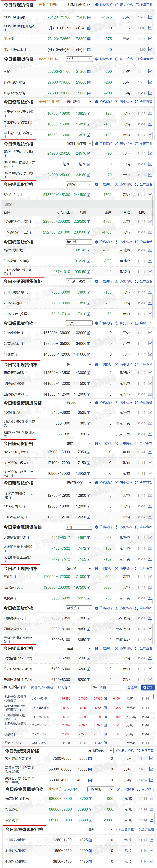157x868 pixels.
Task: Open the 昆明硅价(¥) dropdown
Action: click(79, 483)
